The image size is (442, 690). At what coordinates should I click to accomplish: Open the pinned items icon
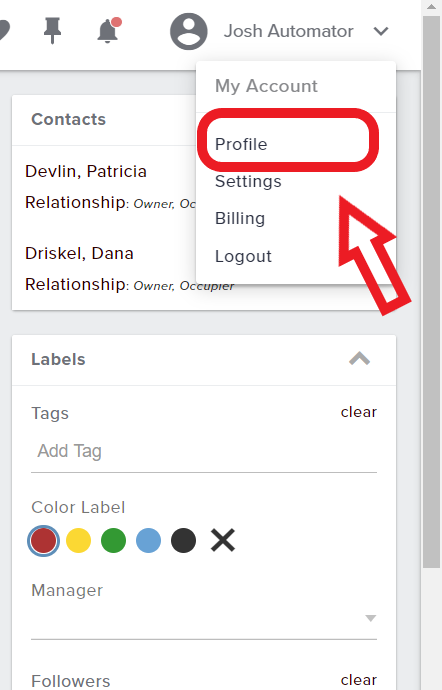pos(52,31)
